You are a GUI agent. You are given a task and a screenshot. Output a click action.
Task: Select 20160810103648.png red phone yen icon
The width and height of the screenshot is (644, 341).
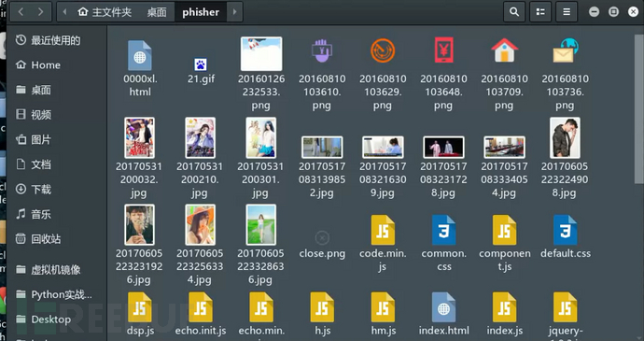(x=443, y=50)
